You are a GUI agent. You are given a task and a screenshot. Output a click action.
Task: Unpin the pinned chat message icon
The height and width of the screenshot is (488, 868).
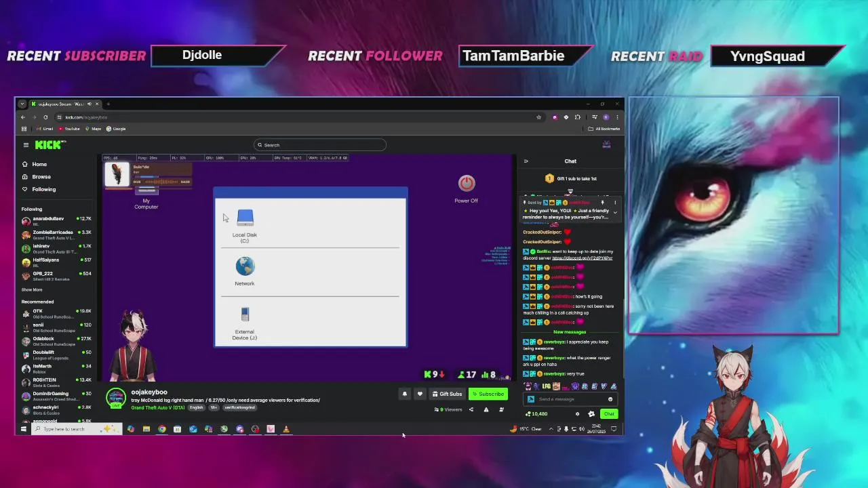602,203
